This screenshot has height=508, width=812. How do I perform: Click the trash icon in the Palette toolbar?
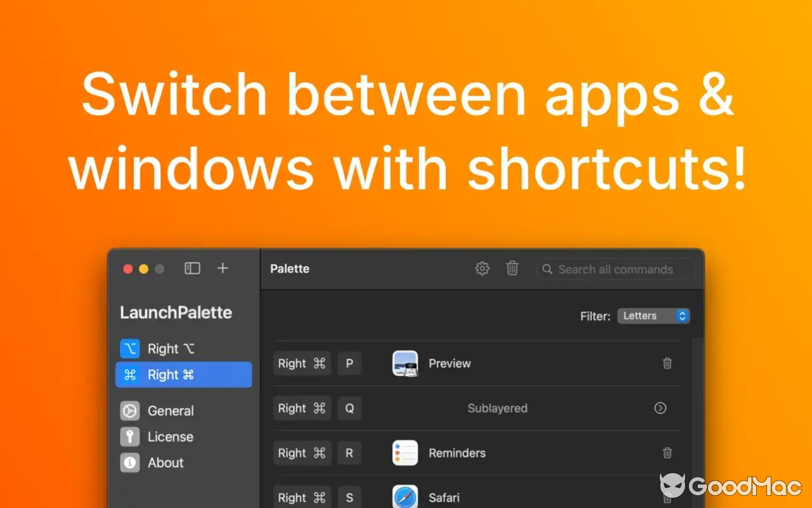pyautogui.click(x=513, y=268)
